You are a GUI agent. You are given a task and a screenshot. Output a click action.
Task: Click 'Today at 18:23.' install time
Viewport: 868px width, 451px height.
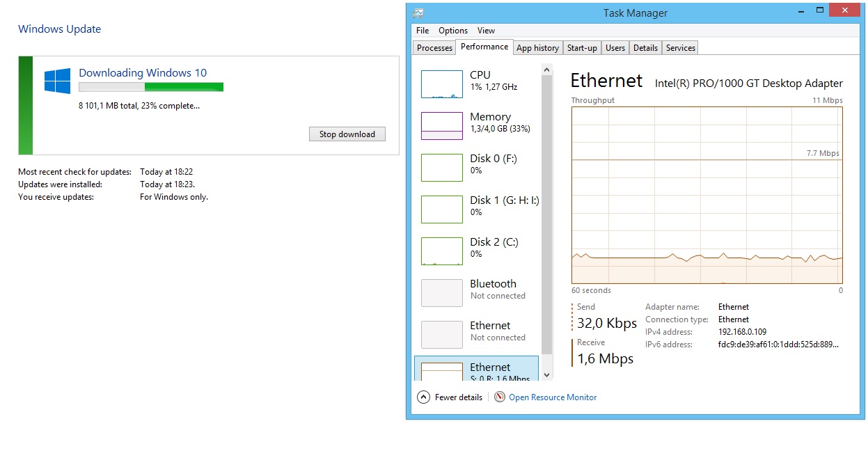[x=168, y=184]
